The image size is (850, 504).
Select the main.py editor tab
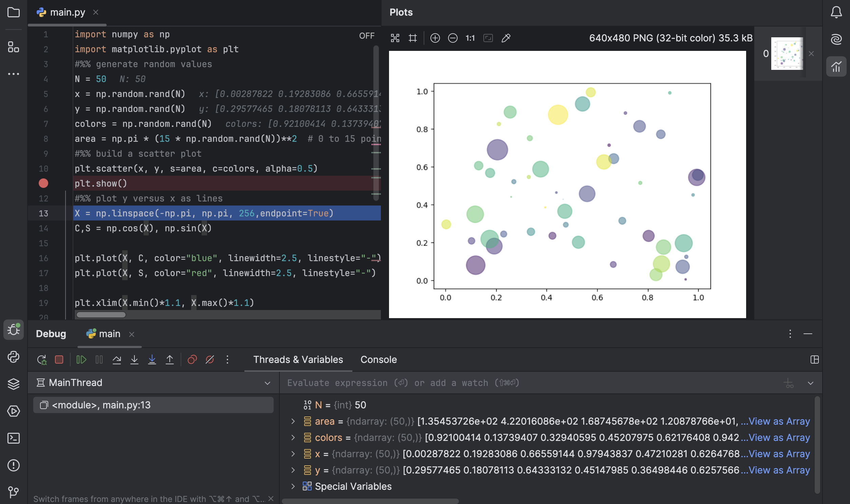(x=67, y=13)
